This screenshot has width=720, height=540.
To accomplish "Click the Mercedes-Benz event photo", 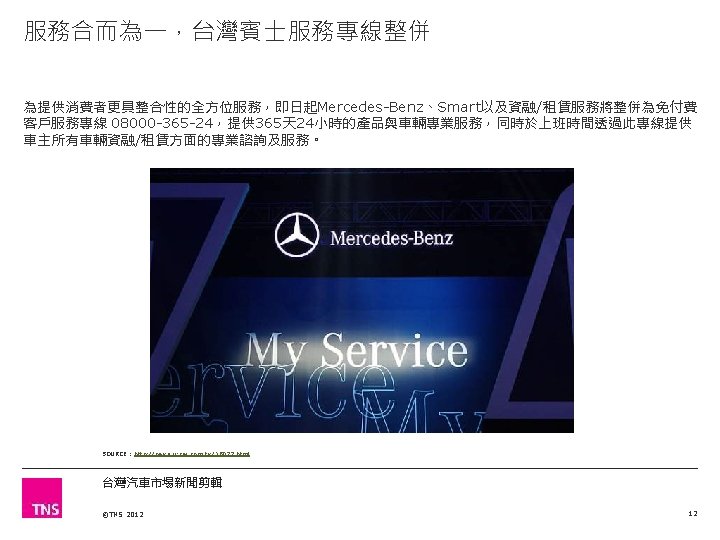I will pos(362,300).
